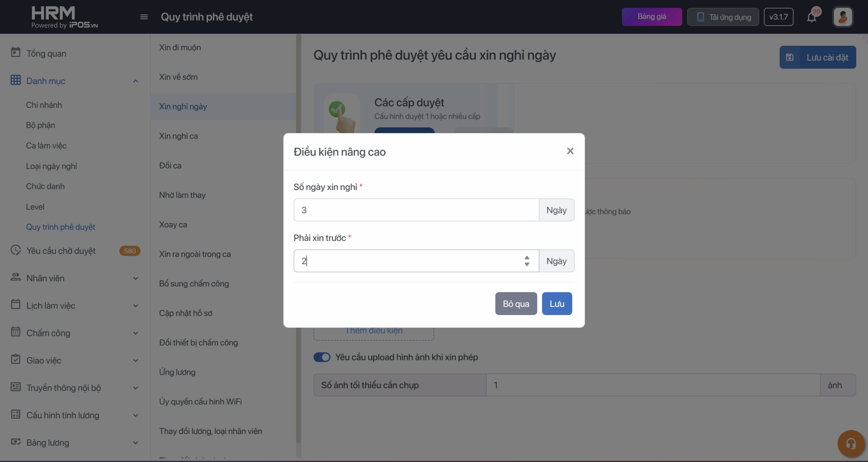Click the user avatar icon
Screen dimensions: 868x462
843,17
